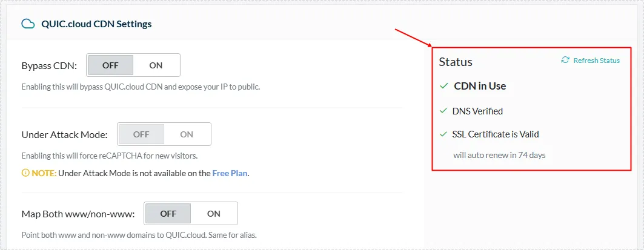The height and width of the screenshot is (250, 644).
Task: Turn Map Both www/non-www OFF
Action: 168,214
